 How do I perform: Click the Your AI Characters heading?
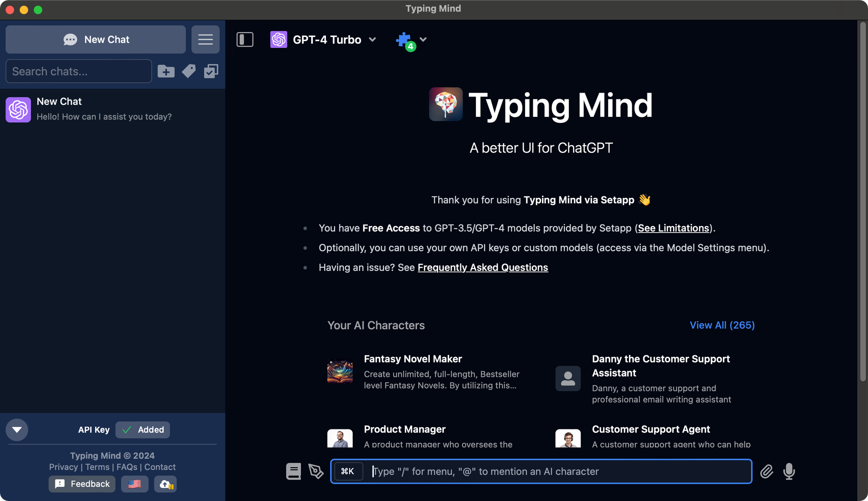pyautogui.click(x=376, y=325)
